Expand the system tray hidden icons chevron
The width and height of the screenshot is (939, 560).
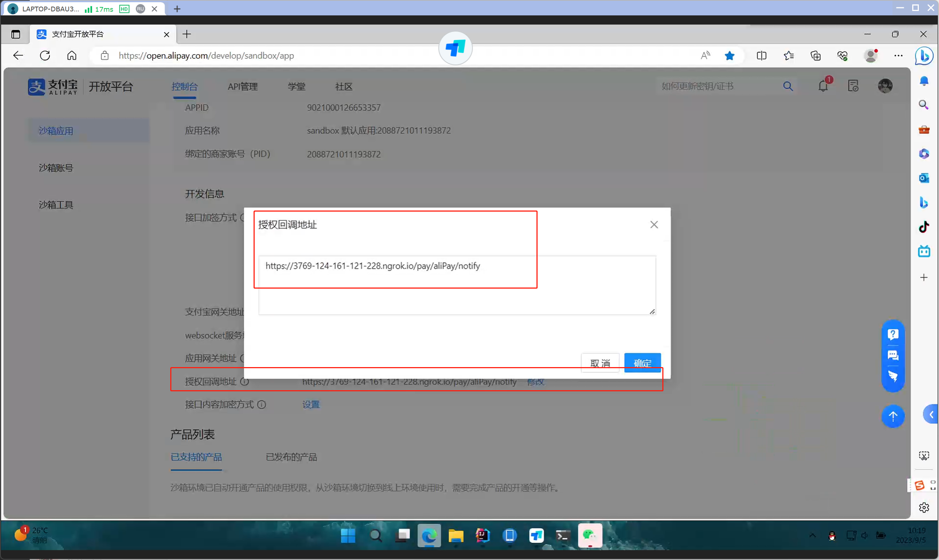[x=812, y=535]
